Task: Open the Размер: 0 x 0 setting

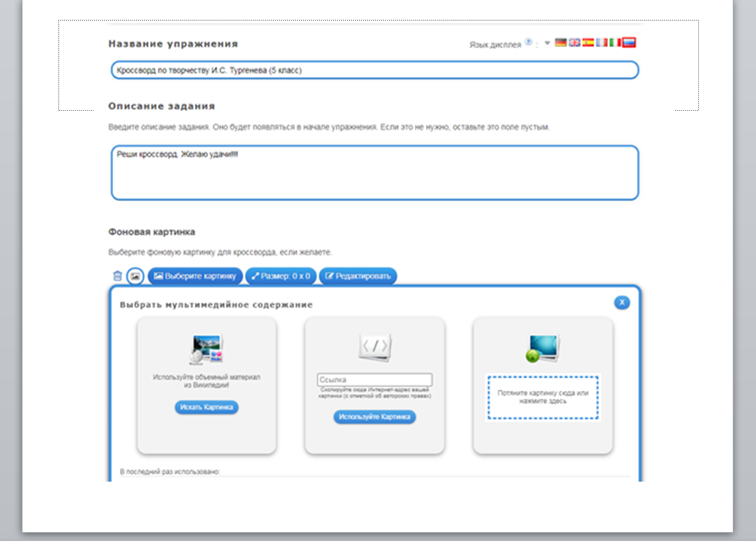Action: 280,276
